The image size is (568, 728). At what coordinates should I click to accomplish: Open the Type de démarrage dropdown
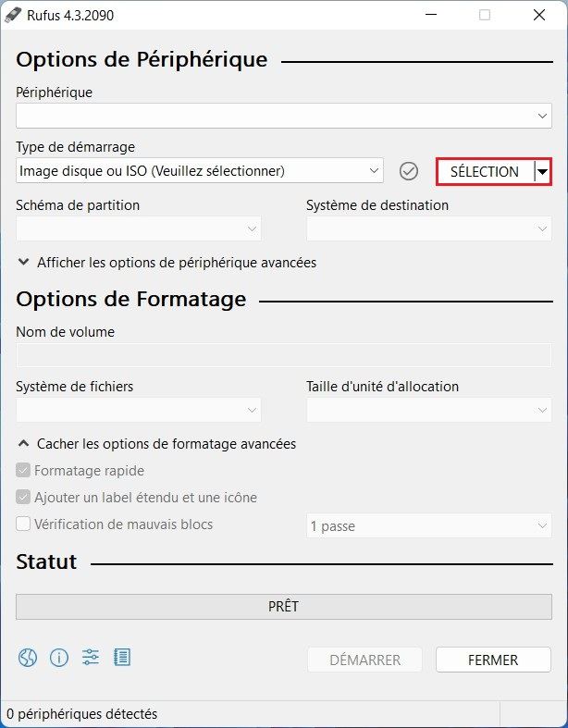[x=199, y=171]
